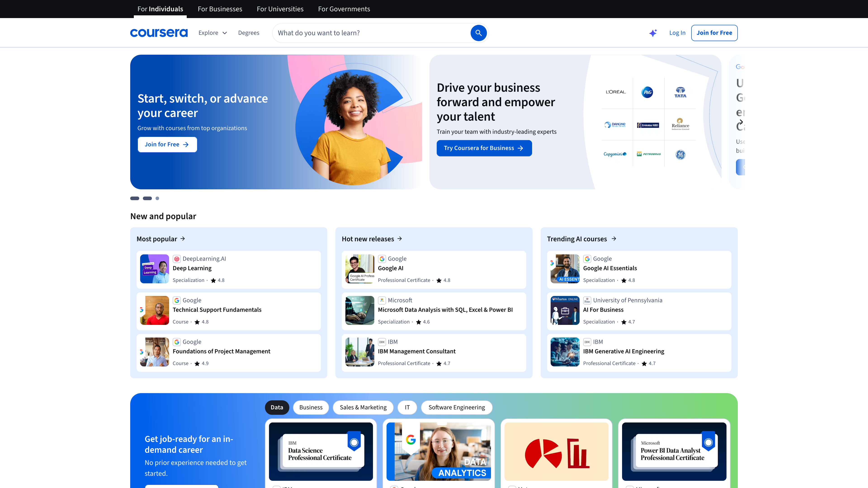Image resolution: width=868 pixels, height=488 pixels.
Task: Click the Danone logo in business banner
Action: (x=615, y=125)
